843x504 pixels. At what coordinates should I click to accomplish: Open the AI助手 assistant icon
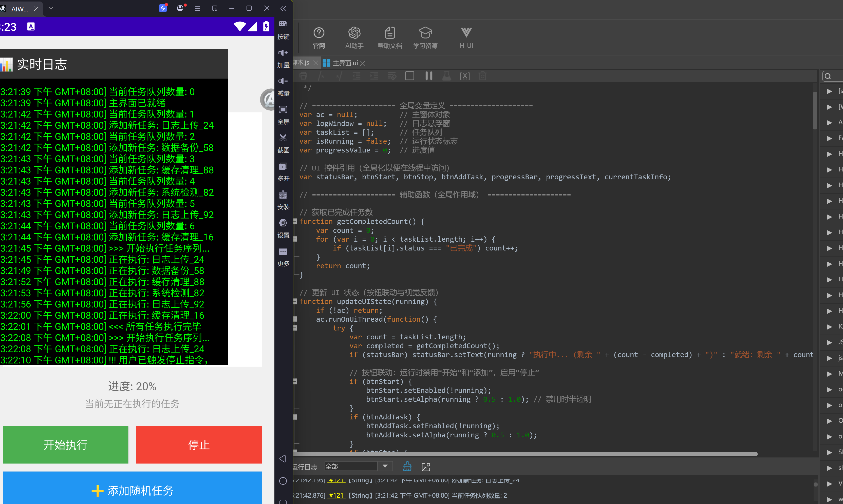tap(354, 37)
